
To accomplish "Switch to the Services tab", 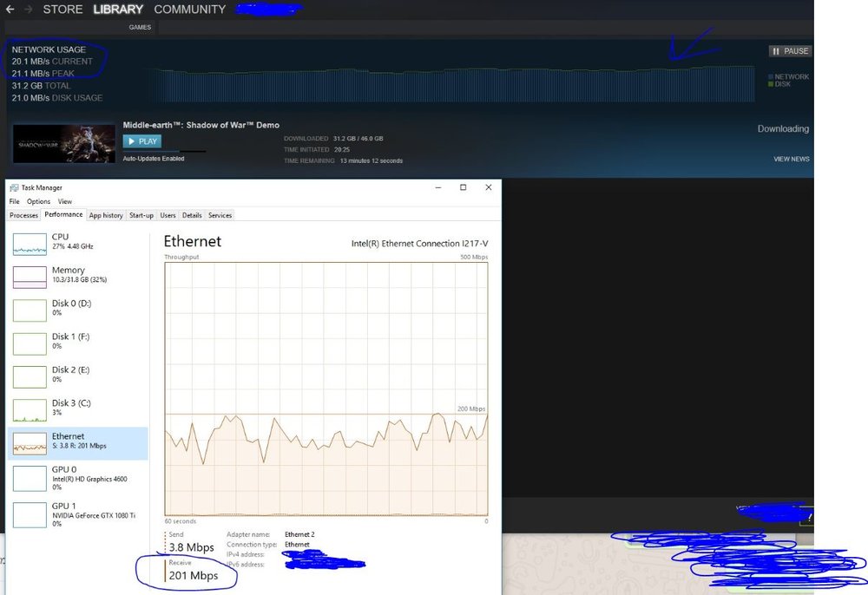I will (220, 216).
